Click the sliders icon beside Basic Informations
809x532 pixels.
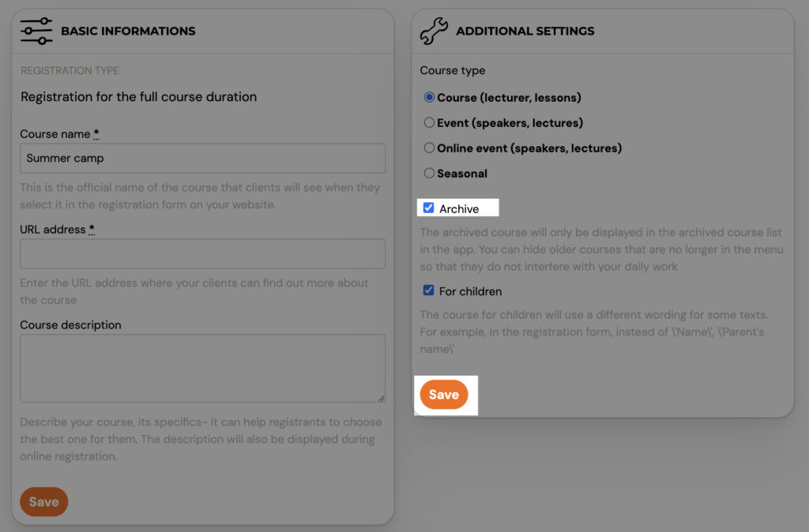(36, 31)
